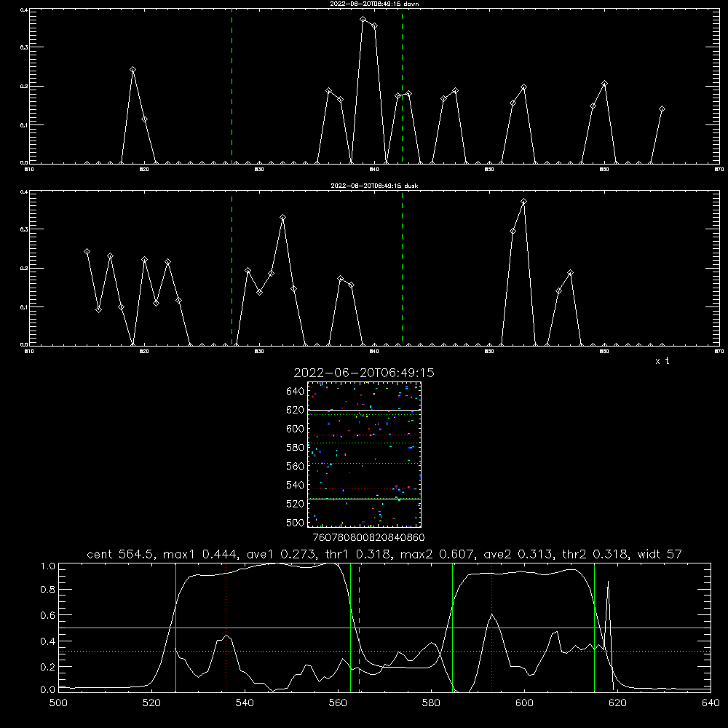Click the orange dashed center line in bottom plot
The image size is (728, 728).
tap(360, 627)
